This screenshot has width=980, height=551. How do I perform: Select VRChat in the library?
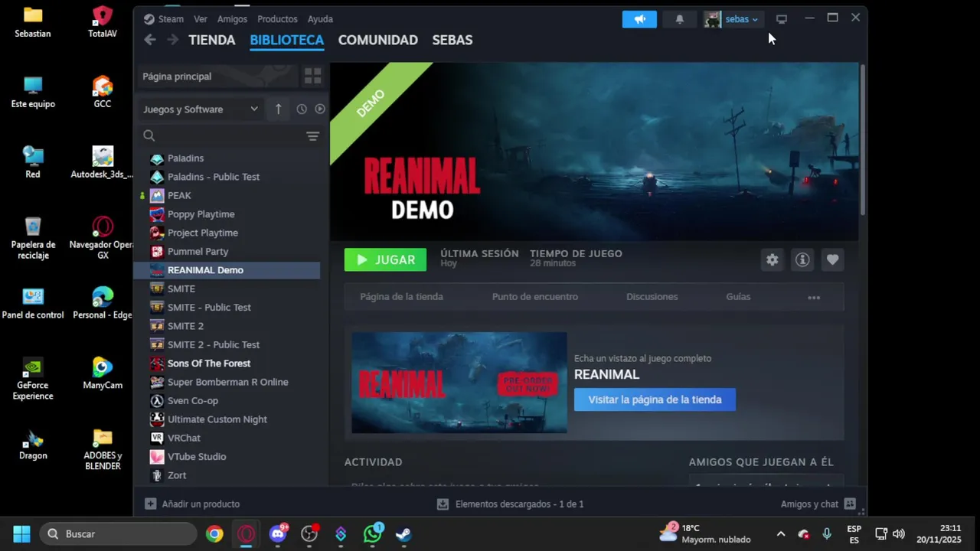tap(227, 439)
